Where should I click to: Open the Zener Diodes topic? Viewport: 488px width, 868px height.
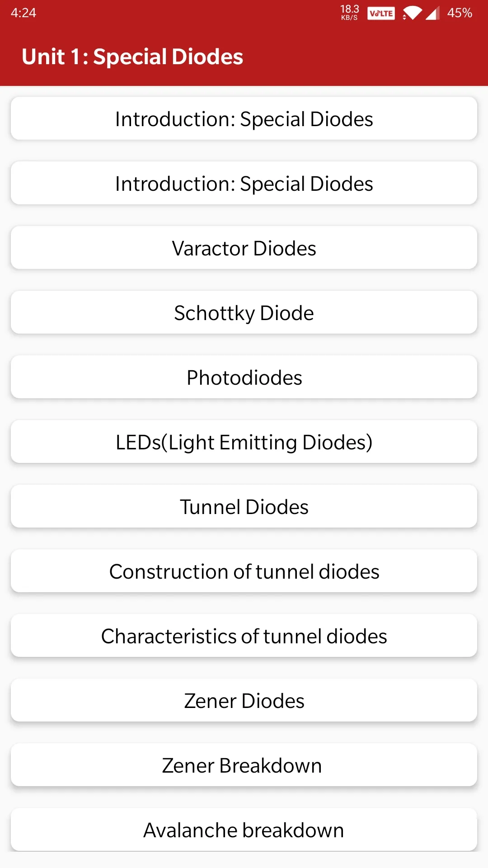click(x=244, y=700)
